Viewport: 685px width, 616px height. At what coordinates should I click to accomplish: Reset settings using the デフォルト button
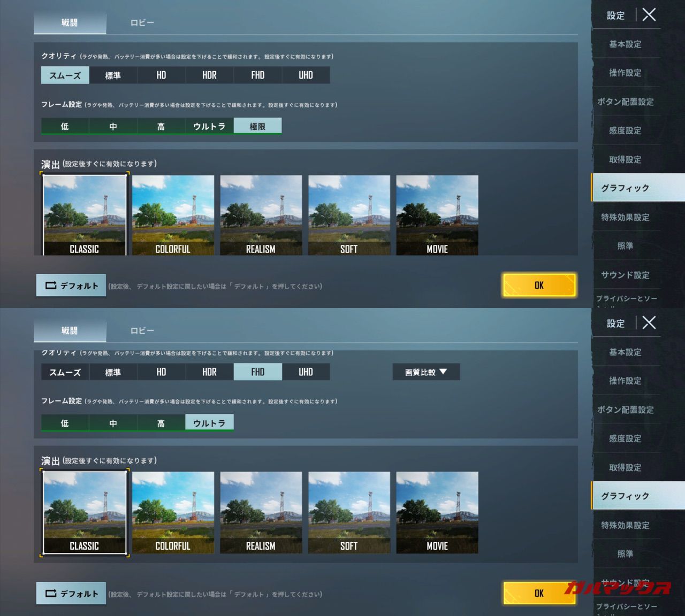click(71, 285)
